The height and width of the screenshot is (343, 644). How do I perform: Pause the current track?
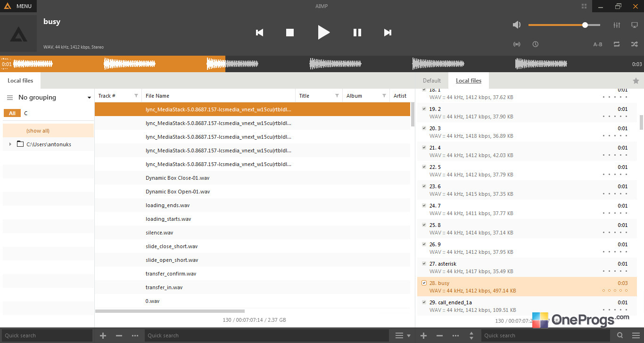point(357,33)
